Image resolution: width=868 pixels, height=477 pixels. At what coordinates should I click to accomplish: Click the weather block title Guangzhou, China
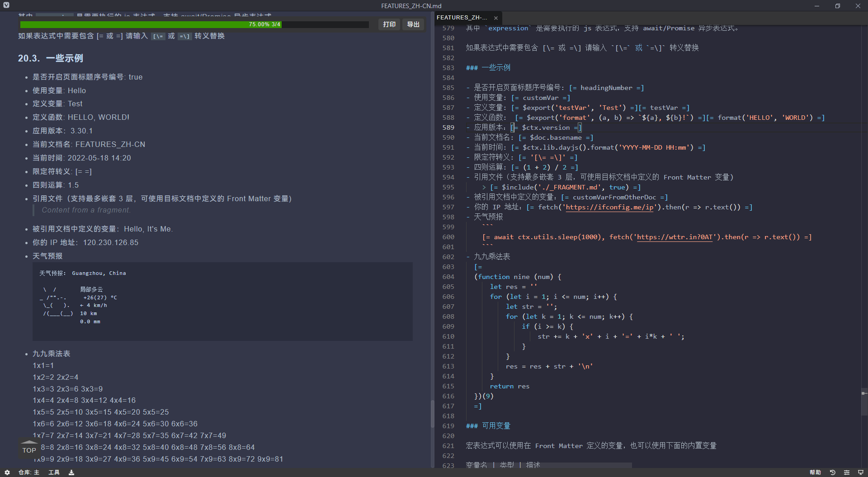[99, 273]
